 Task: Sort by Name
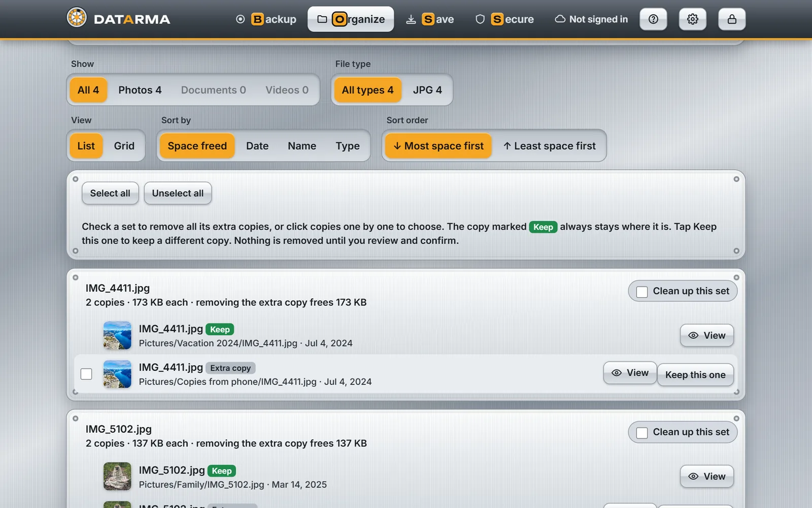click(302, 146)
